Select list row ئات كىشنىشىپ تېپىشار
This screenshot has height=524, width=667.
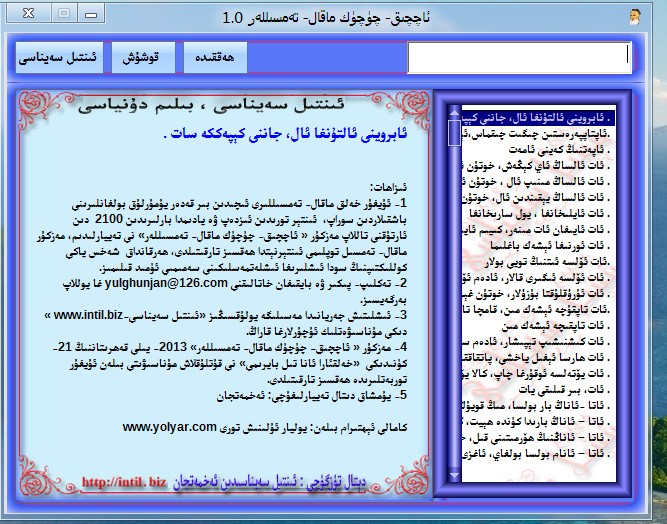click(x=539, y=342)
